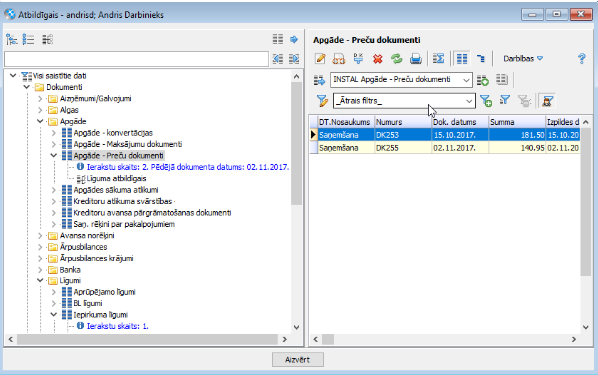Click the edit document pencil icon
The image size is (598, 375).
coord(320,59)
